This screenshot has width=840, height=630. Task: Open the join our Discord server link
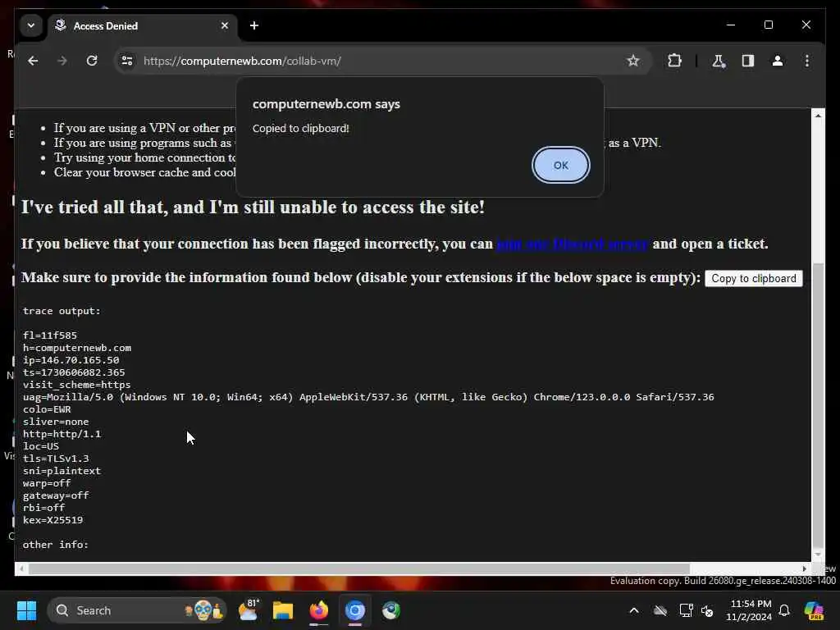pyautogui.click(x=572, y=244)
